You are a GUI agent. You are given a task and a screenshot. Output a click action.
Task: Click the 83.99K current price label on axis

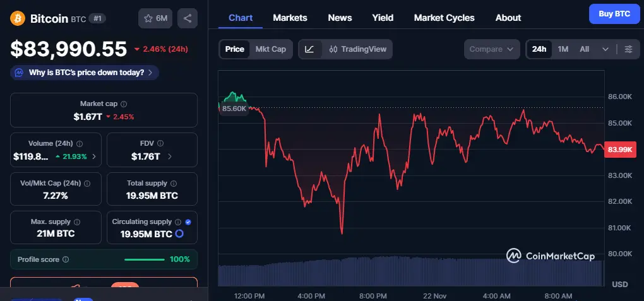click(x=620, y=150)
